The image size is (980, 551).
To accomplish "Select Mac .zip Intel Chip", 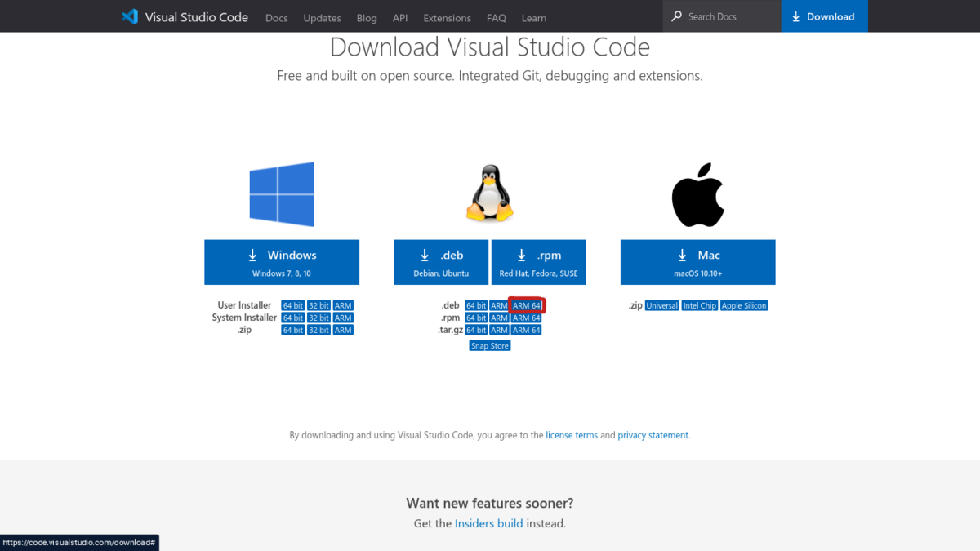I will pyautogui.click(x=699, y=306).
